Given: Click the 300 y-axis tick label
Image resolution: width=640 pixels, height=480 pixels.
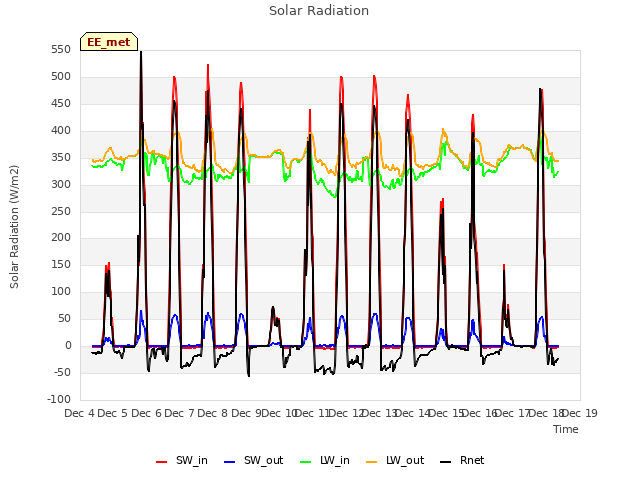Looking at the screenshot, I should [61, 184].
